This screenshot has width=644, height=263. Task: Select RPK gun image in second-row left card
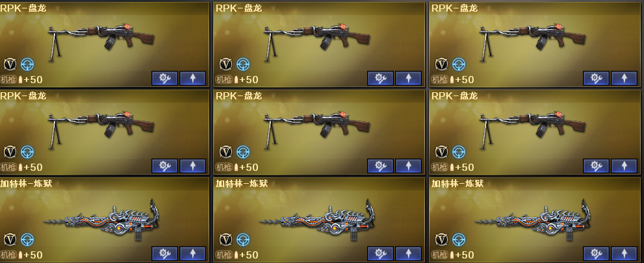click(x=101, y=129)
